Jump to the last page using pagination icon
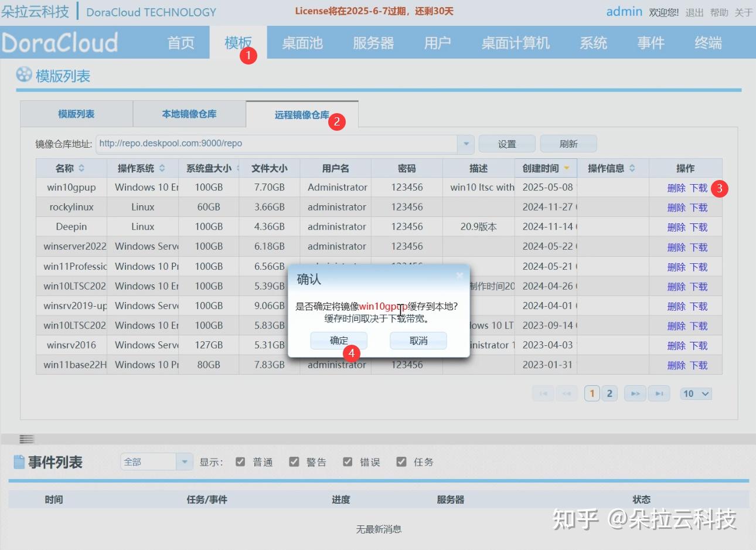Image resolution: width=756 pixels, height=550 pixels. [x=659, y=393]
